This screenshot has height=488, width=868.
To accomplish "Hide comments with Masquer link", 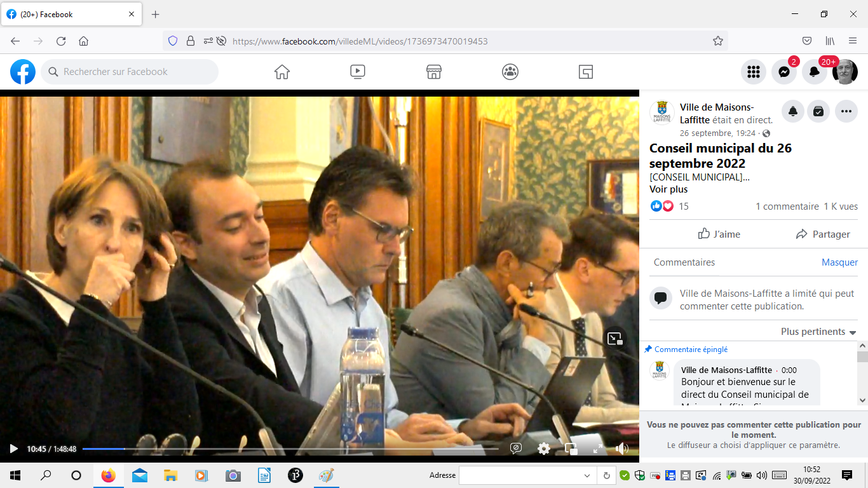I will pos(839,262).
